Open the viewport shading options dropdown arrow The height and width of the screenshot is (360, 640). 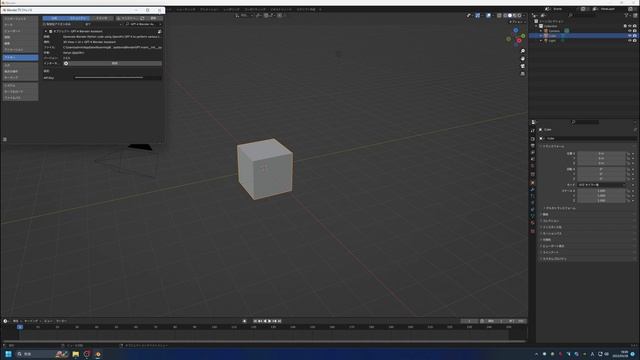click(524, 15)
